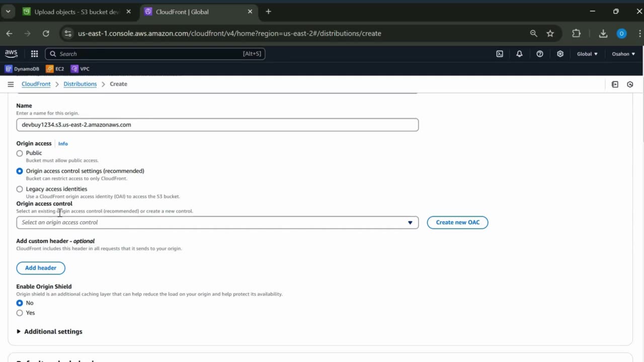Screen dimensions: 644x362
Task: Open the EC2 favorites shortcut
Action: [x=55, y=69]
